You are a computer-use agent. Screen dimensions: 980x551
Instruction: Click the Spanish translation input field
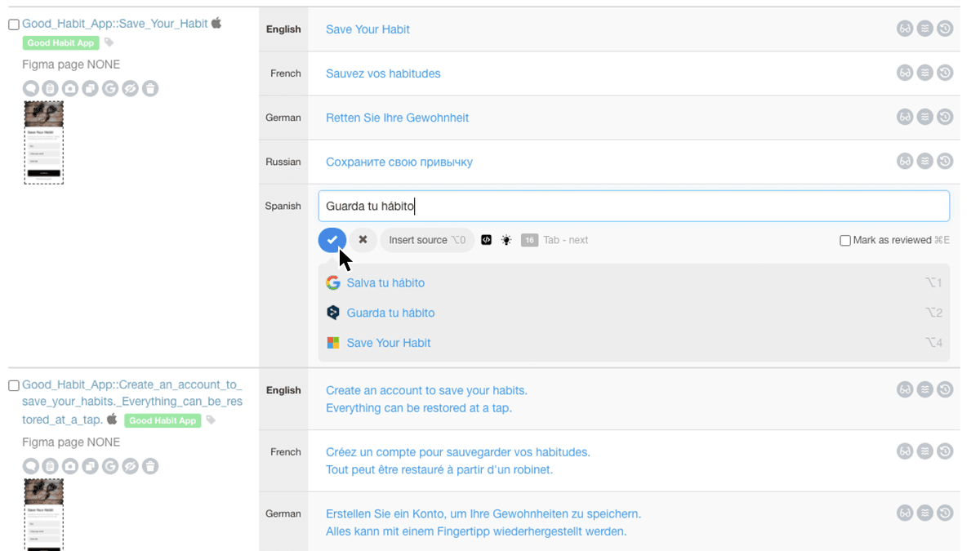click(x=633, y=207)
